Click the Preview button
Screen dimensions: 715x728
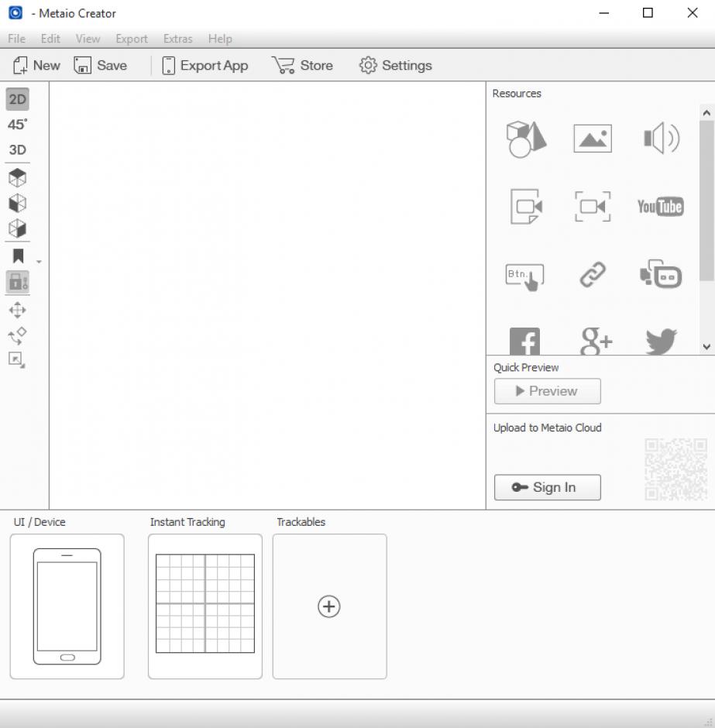(548, 391)
